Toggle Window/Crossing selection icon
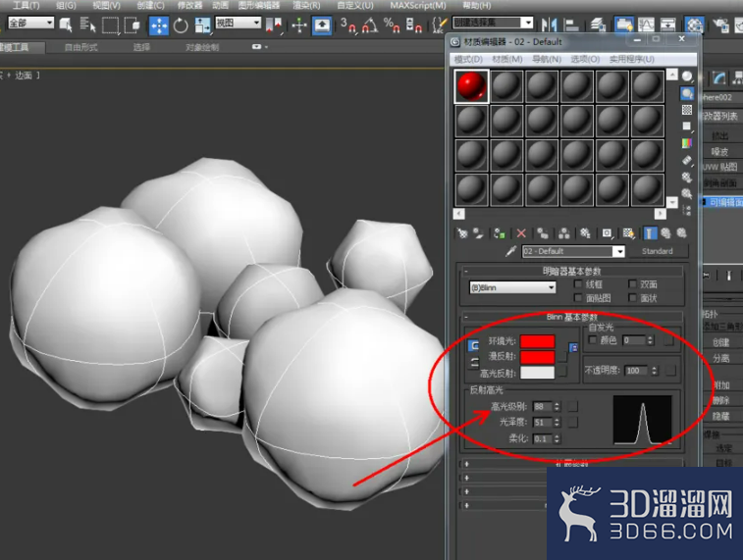The image size is (743, 560). coord(132,25)
